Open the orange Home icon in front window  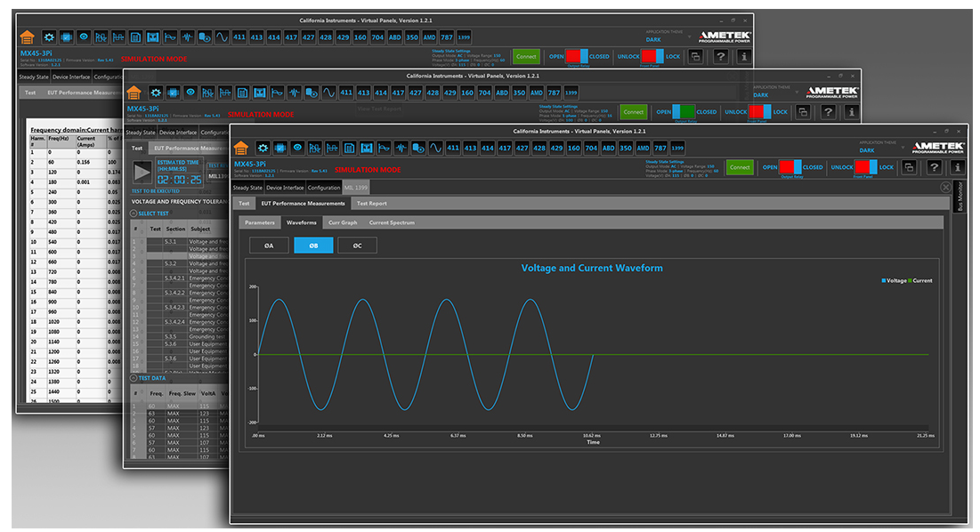241,149
